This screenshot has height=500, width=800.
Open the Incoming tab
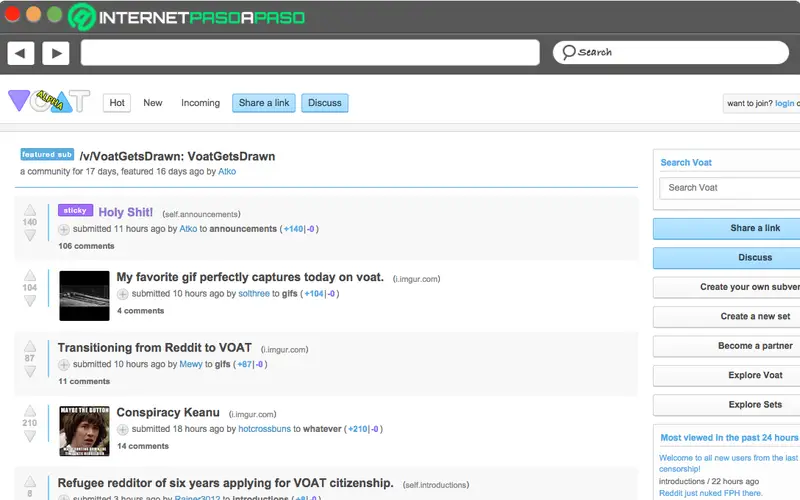point(201,103)
